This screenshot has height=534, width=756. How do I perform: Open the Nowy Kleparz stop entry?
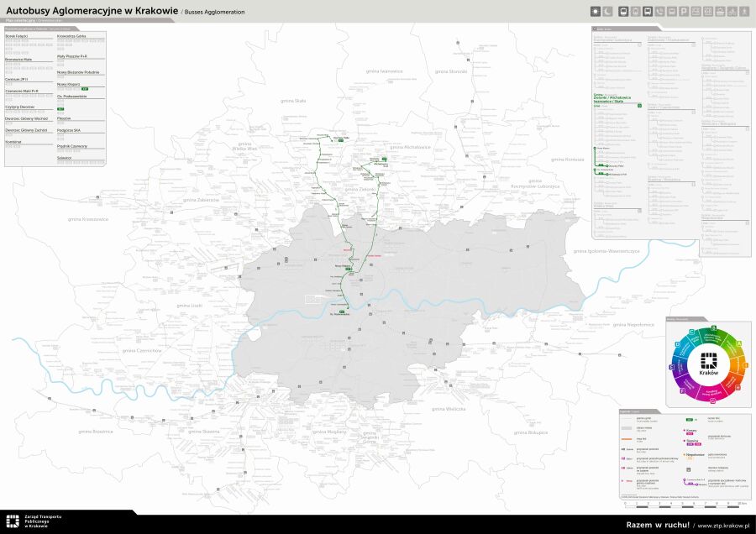pos(69,84)
